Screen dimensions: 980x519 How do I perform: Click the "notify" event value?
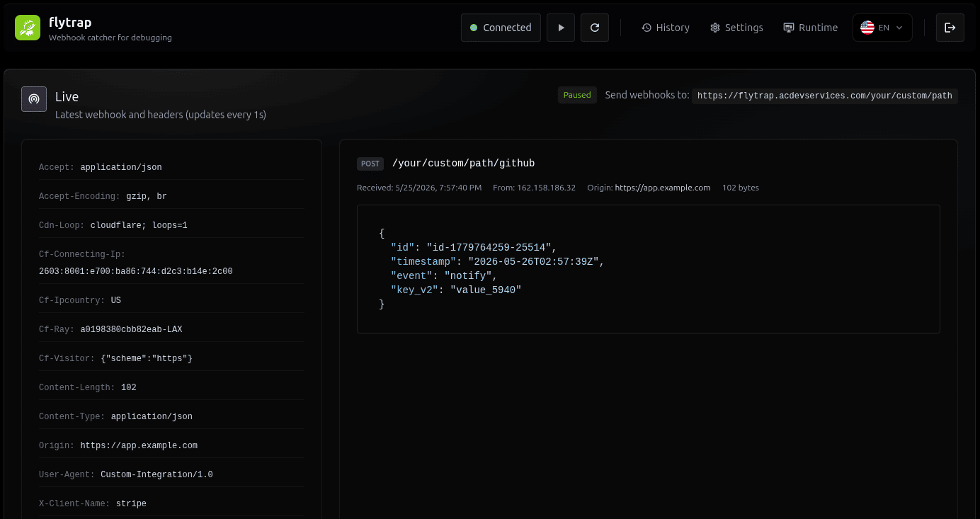coord(468,275)
